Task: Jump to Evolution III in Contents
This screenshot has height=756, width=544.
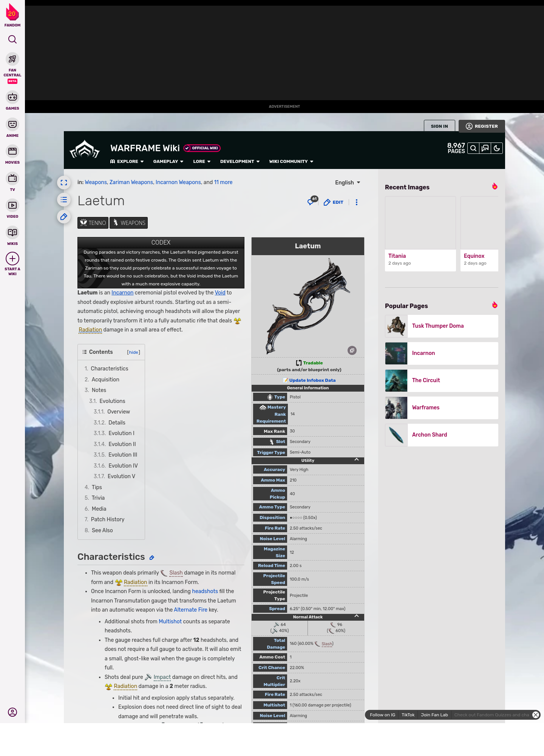Action: [123, 455]
